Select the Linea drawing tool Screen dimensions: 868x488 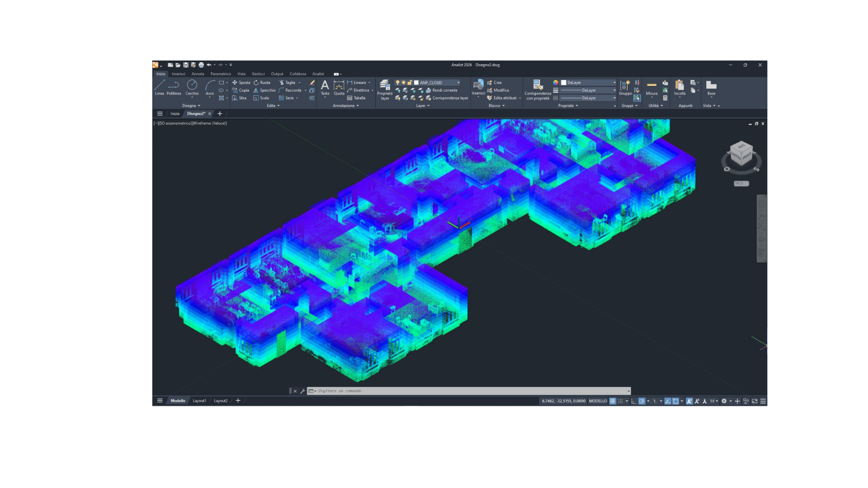[x=160, y=87]
